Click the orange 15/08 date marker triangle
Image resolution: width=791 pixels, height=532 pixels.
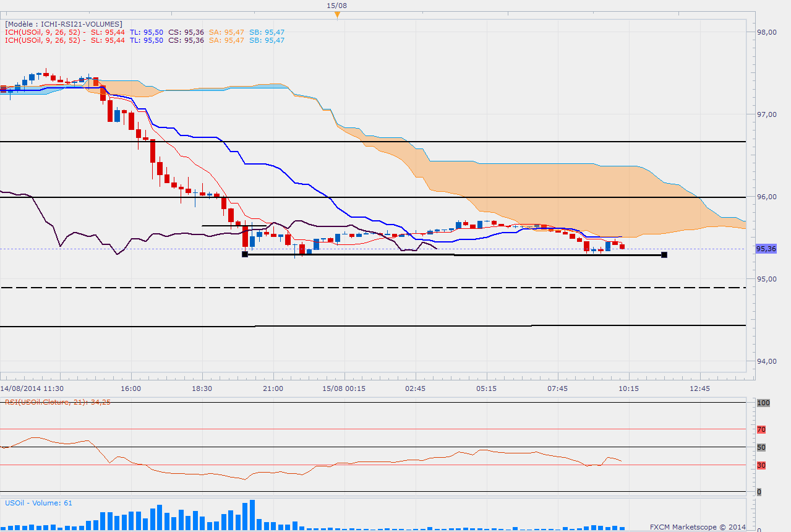pyautogui.click(x=337, y=15)
